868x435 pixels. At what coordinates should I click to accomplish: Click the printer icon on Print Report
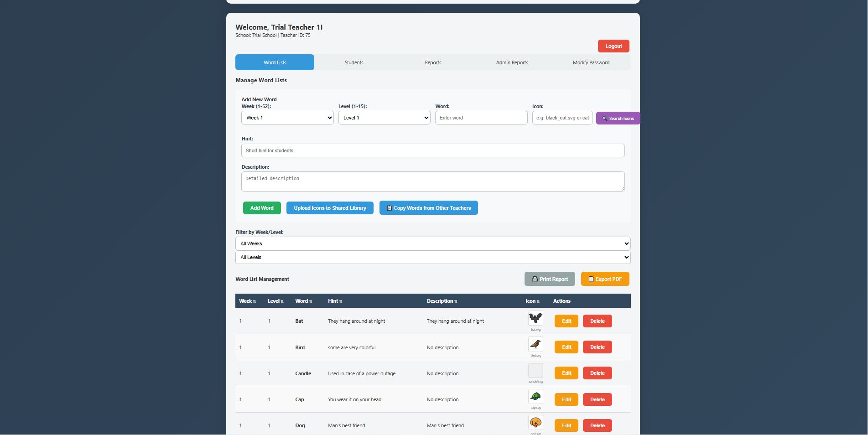coord(534,279)
